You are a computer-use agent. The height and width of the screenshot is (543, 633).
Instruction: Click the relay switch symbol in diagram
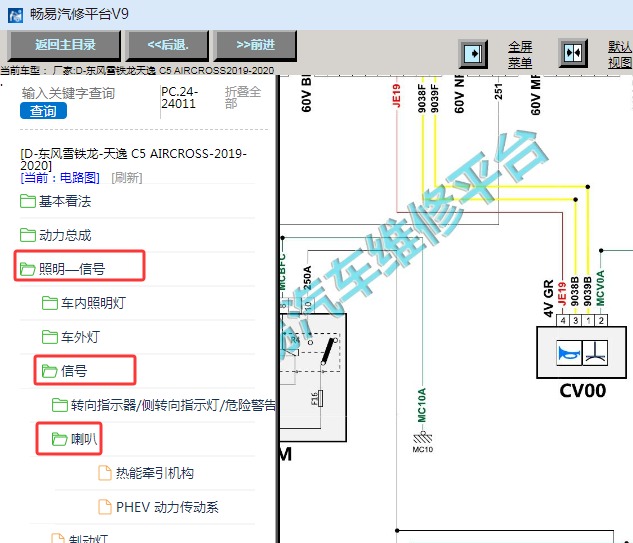click(x=328, y=351)
